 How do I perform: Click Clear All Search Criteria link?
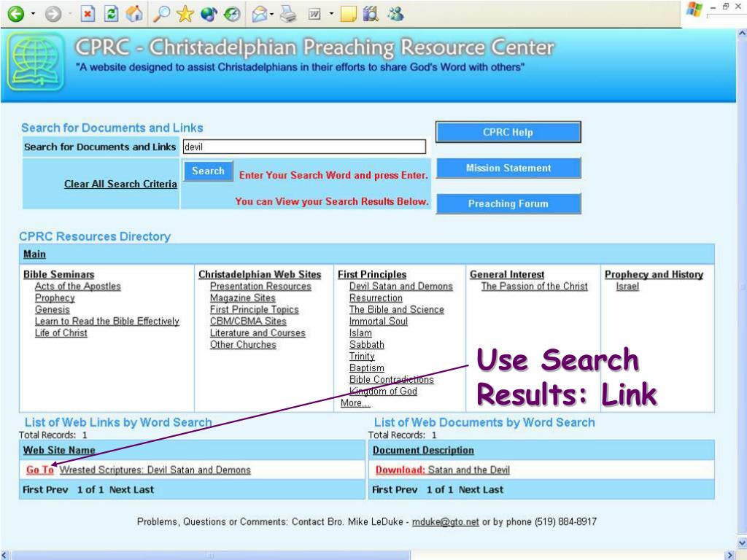click(120, 184)
